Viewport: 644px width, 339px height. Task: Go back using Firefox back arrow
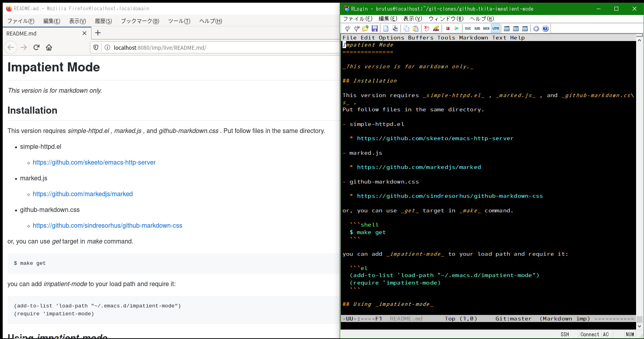[11, 47]
